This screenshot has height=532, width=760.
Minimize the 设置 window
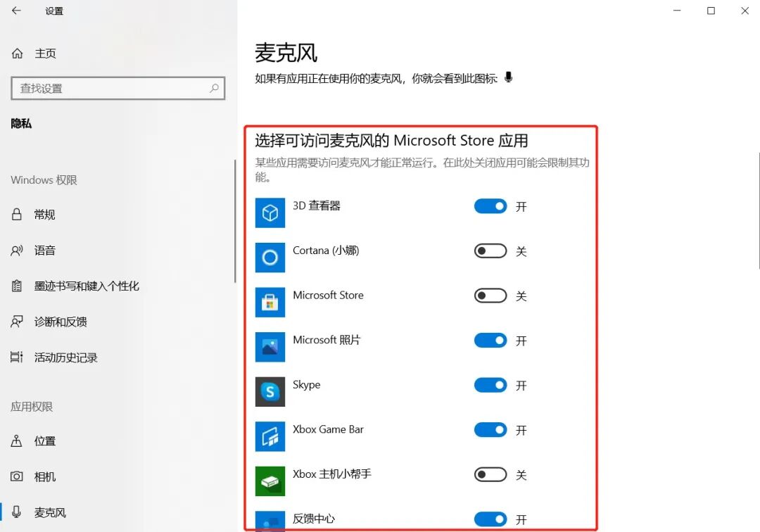[x=677, y=11]
